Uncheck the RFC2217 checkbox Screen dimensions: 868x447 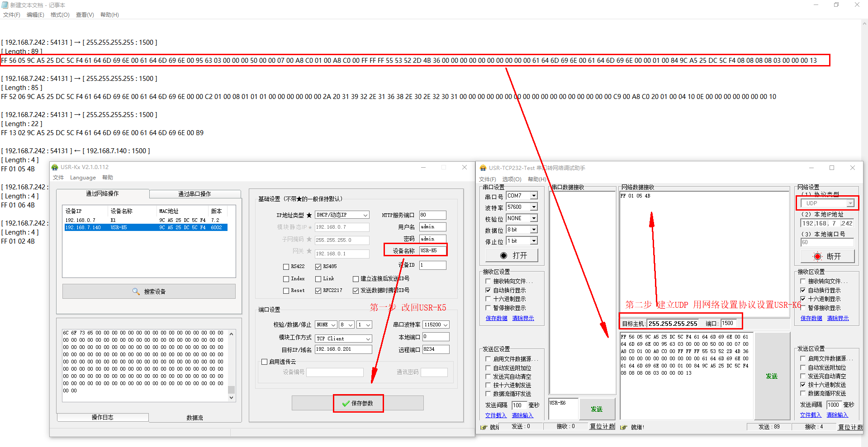318,291
